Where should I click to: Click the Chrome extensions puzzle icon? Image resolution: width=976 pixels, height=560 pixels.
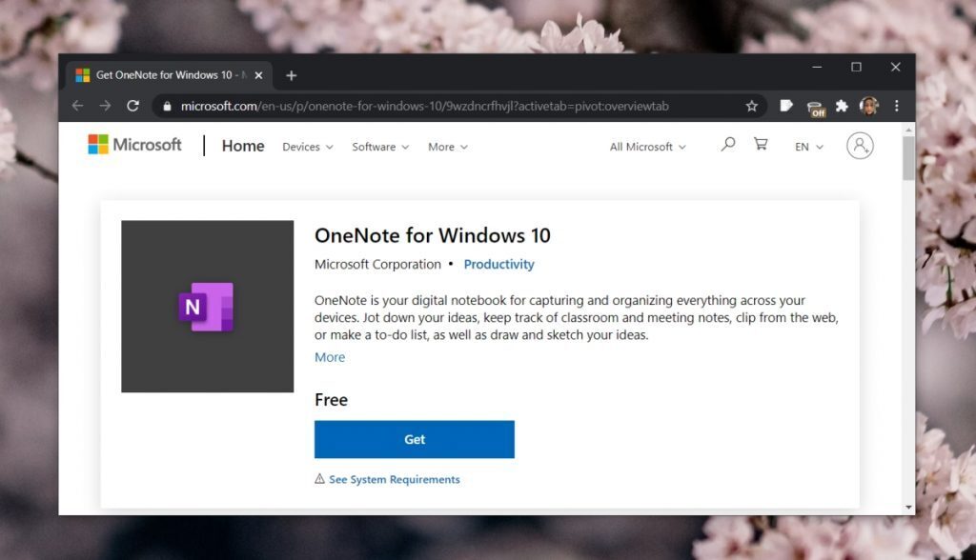pos(843,106)
